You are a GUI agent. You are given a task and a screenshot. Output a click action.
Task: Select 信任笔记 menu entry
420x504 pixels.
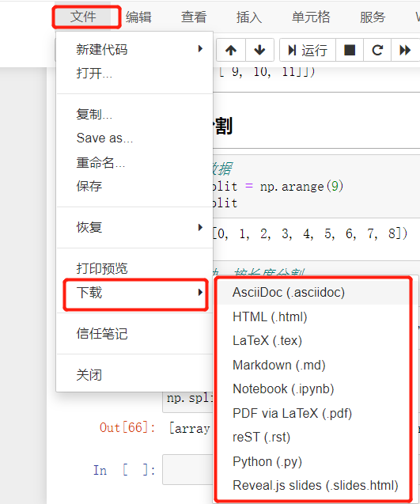click(x=134, y=334)
